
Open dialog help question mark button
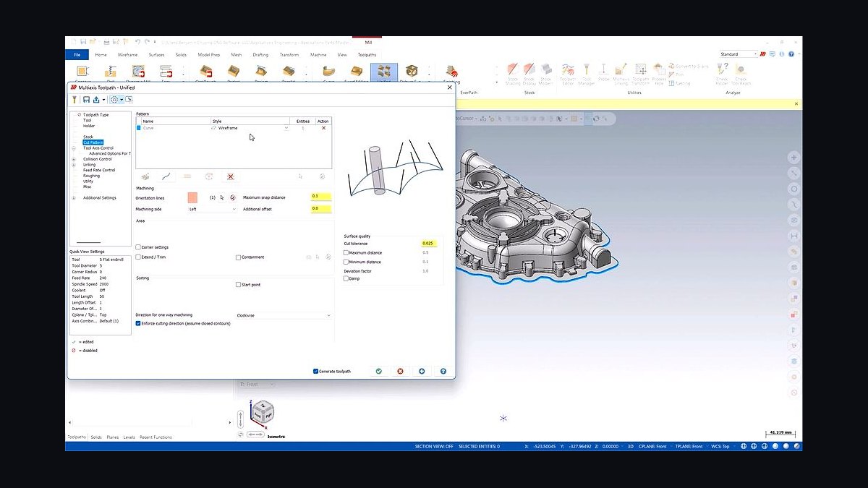443,371
